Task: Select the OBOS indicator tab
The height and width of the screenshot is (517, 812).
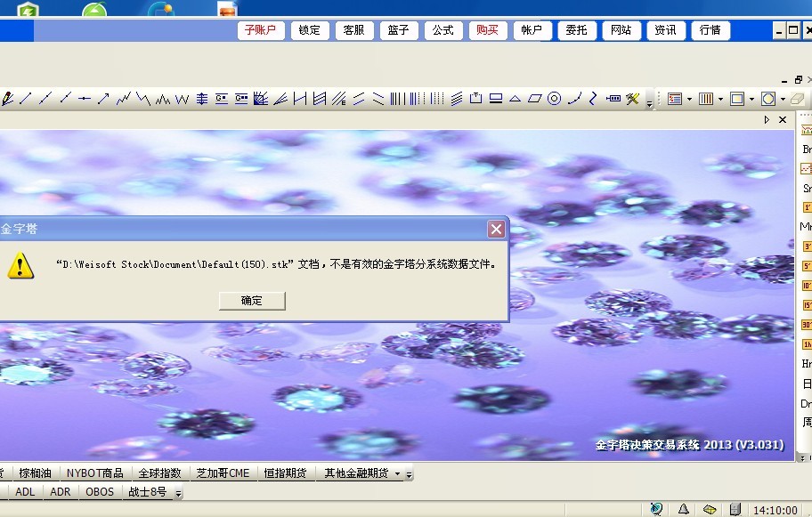Action: [x=100, y=492]
